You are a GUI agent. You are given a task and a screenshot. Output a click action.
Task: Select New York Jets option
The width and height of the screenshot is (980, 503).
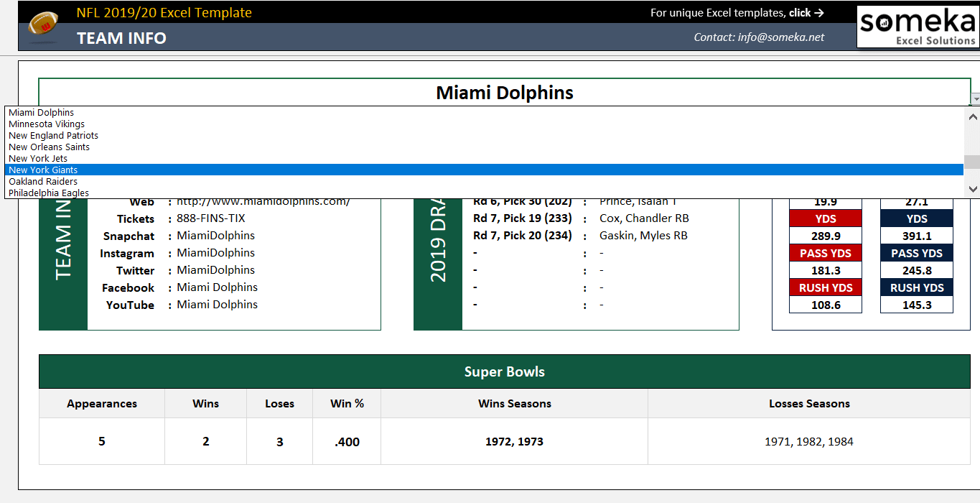484,158
